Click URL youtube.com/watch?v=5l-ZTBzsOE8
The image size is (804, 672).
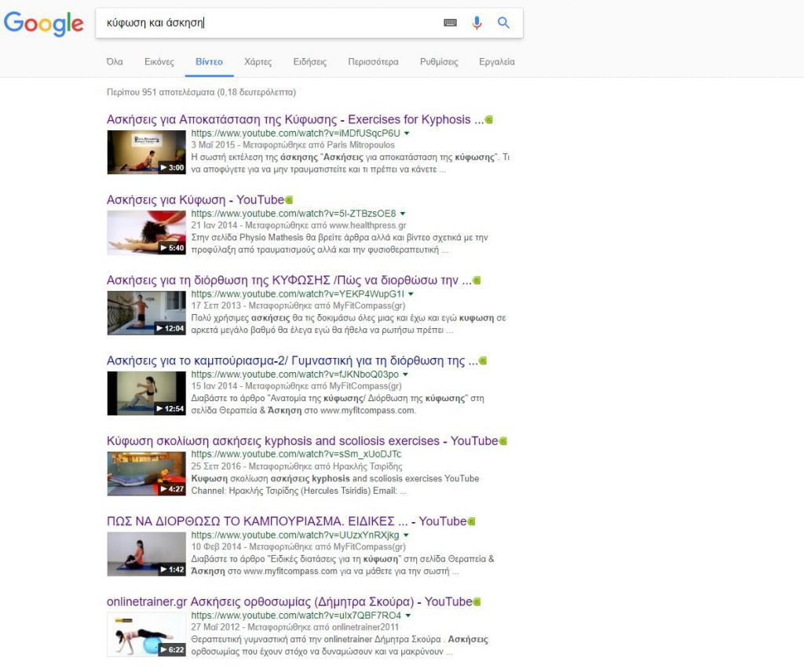[x=294, y=214]
